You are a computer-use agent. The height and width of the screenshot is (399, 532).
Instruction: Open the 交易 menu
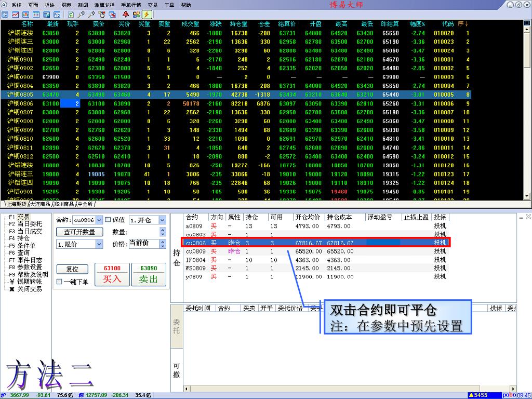coord(152,5)
